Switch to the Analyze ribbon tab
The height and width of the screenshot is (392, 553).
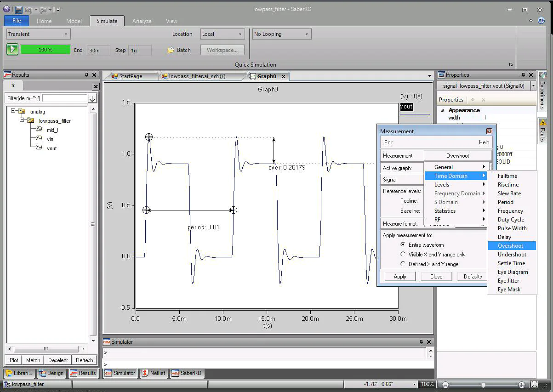(x=142, y=21)
